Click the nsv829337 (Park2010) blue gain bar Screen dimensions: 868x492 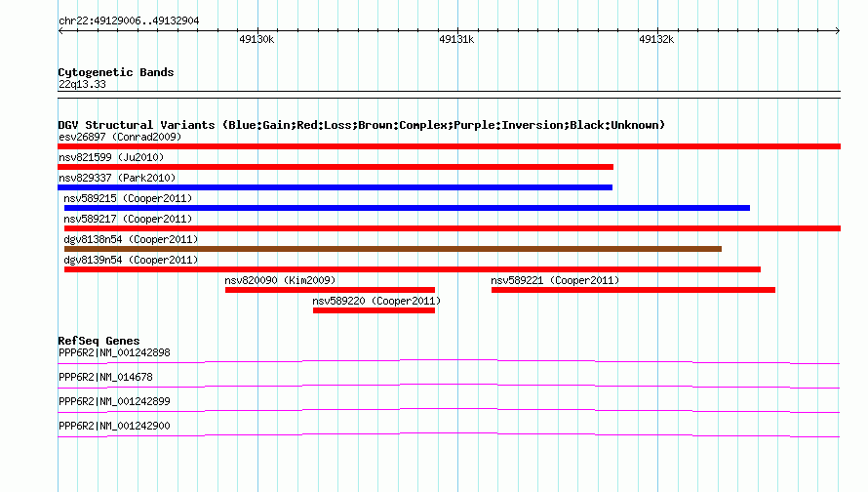(x=335, y=187)
